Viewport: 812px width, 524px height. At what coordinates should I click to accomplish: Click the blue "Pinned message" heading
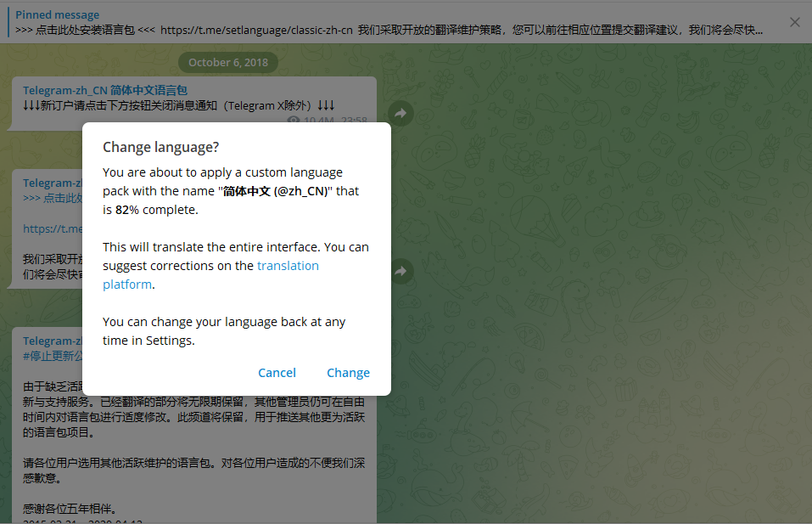click(57, 14)
